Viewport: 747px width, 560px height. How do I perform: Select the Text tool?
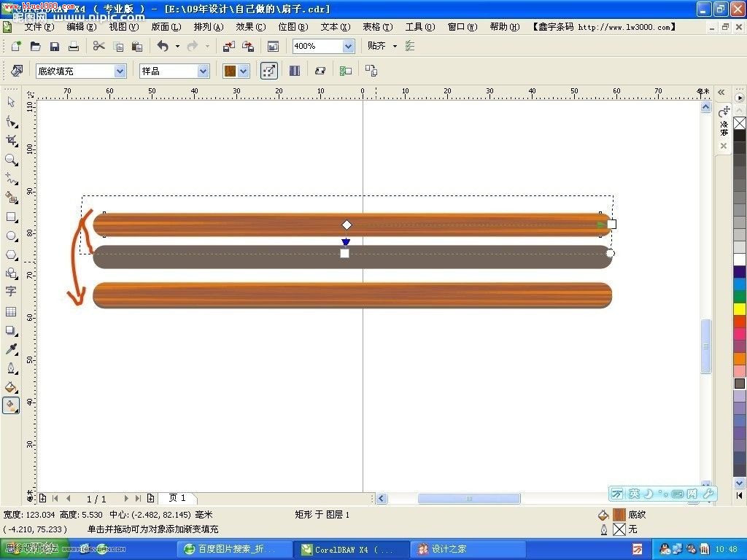pos(11,291)
